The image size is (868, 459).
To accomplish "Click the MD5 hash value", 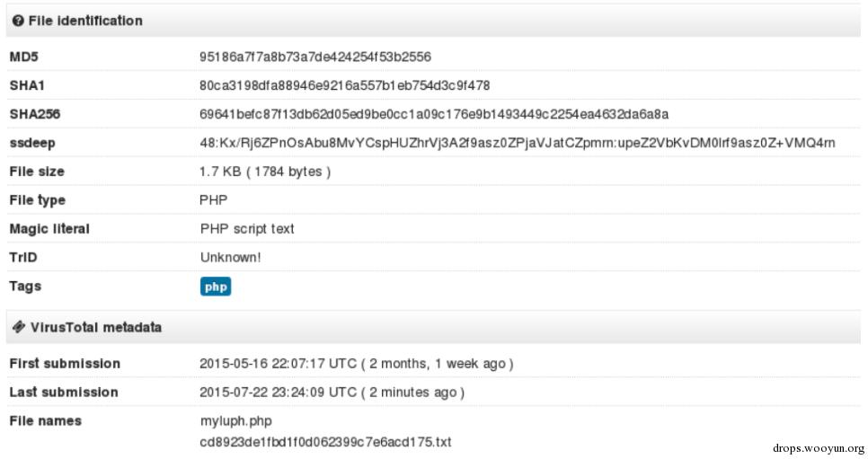I will (314, 57).
